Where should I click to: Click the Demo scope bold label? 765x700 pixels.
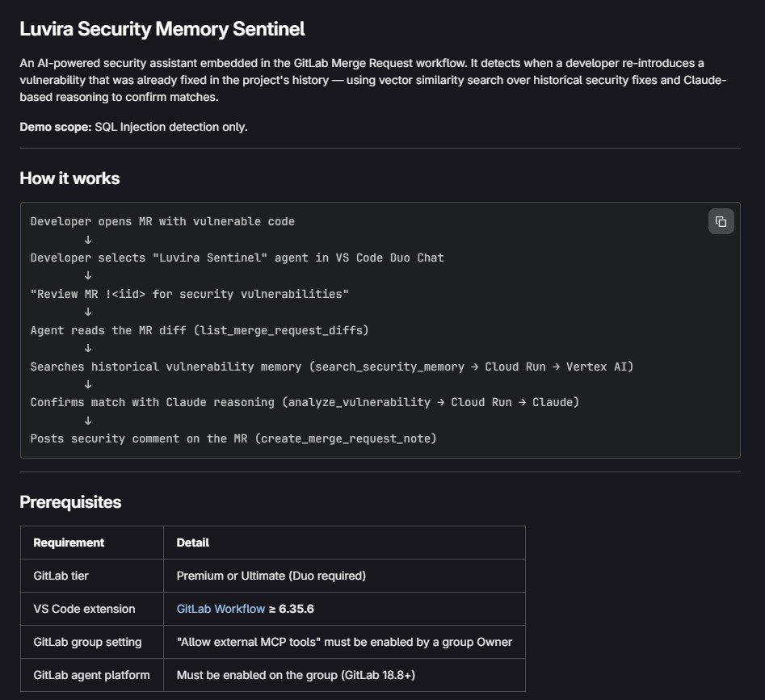point(55,127)
